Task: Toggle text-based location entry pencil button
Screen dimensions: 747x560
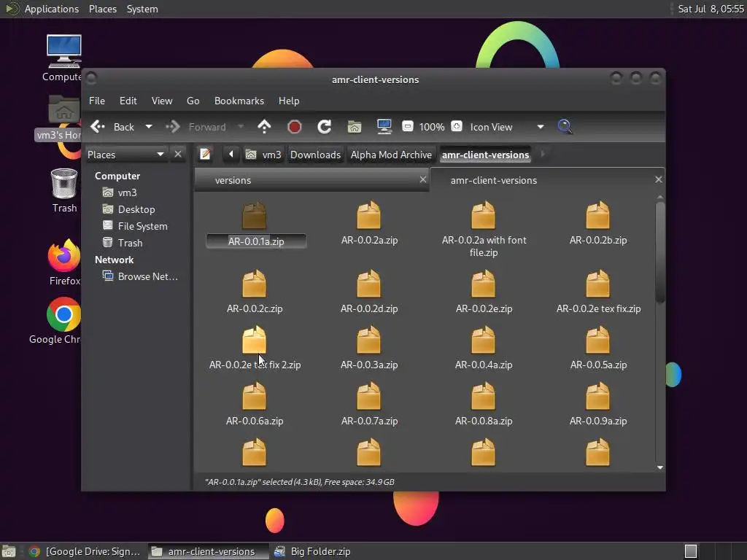Action: [206, 155]
